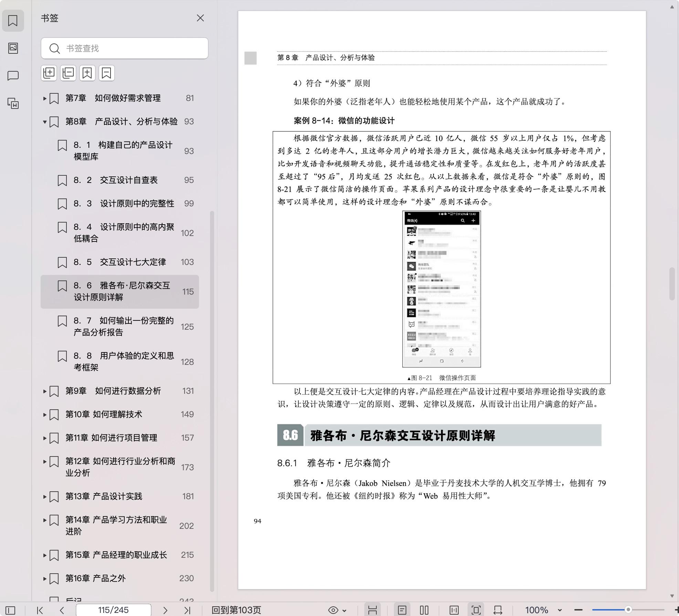Image resolution: width=679 pixels, height=616 pixels.
Task: Click the bookmark icon beside 8.5
Action: pos(62,263)
